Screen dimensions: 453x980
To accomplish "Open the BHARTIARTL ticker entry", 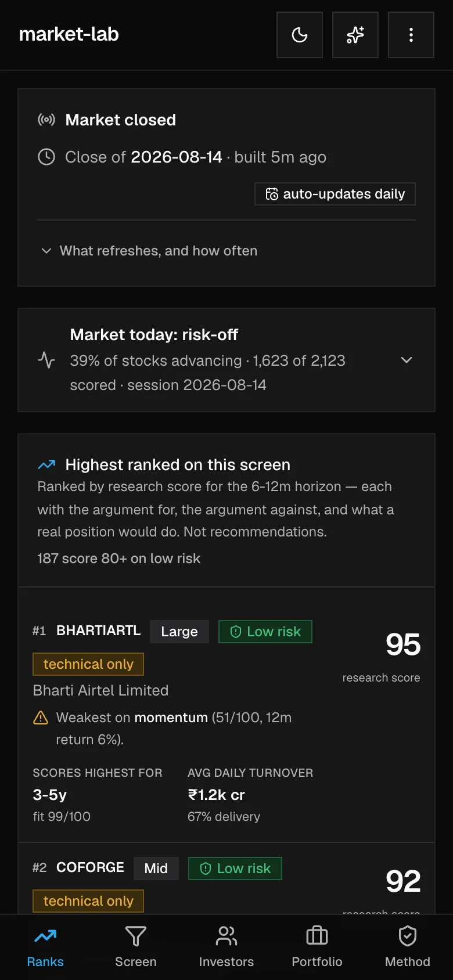I will coord(98,630).
